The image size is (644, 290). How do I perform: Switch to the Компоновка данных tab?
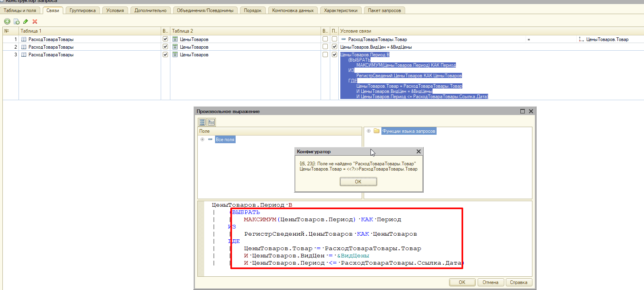[293, 10]
